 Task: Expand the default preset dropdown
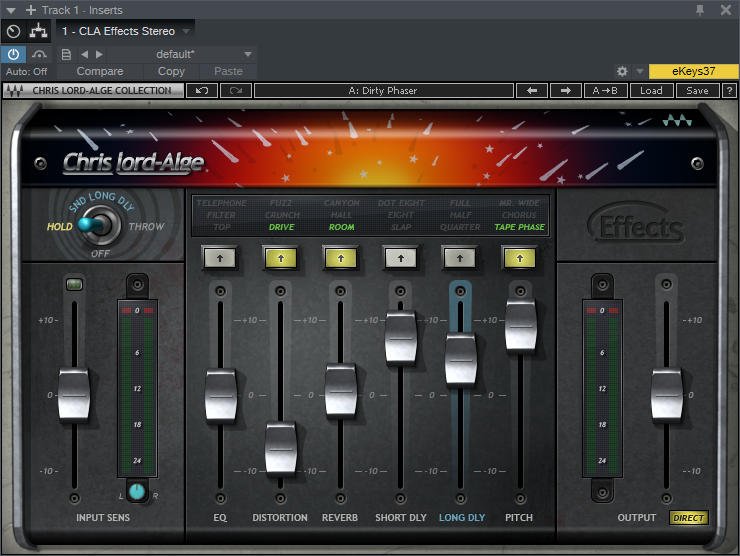248,54
